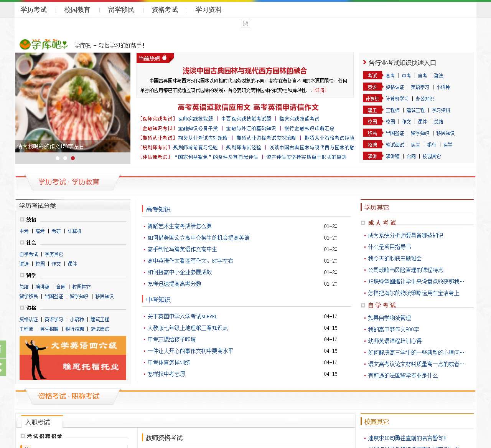Open article 什么是项目指导书
The image size is (491, 448).
click(x=389, y=247)
